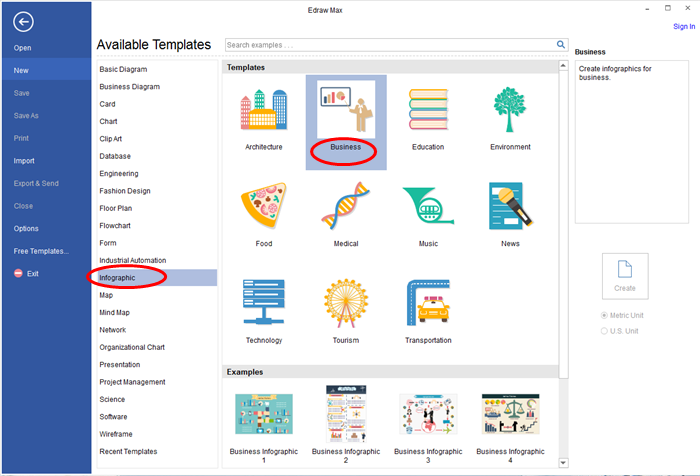Screen dimensions: 700x476
Task: Select the Business template icon
Action: pos(346,109)
